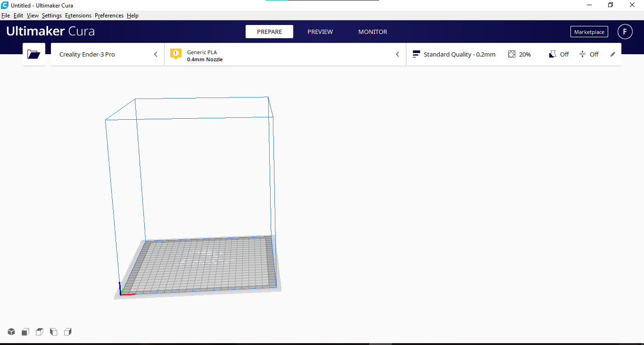Open the Settings menu
The height and width of the screenshot is (345, 644).
(52, 16)
